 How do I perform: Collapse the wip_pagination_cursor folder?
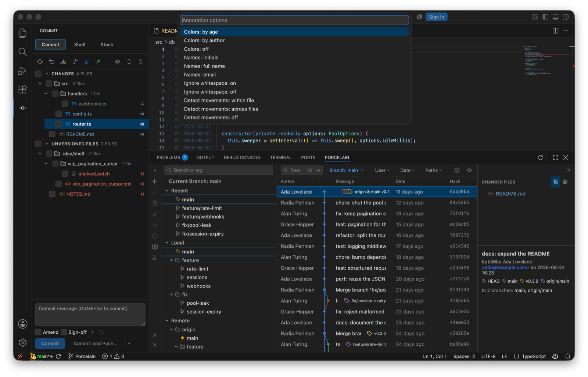[46, 164]
